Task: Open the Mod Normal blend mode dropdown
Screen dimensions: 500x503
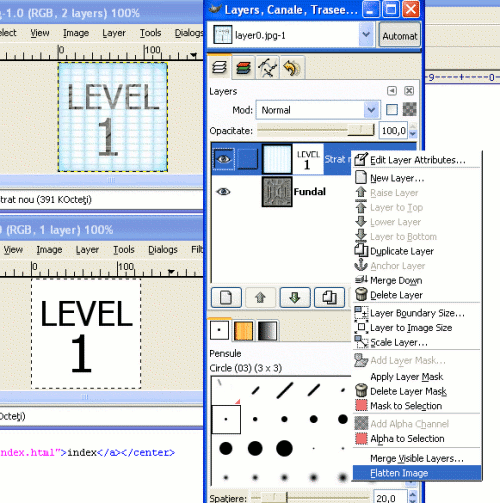Action: (x=318, y=110)
